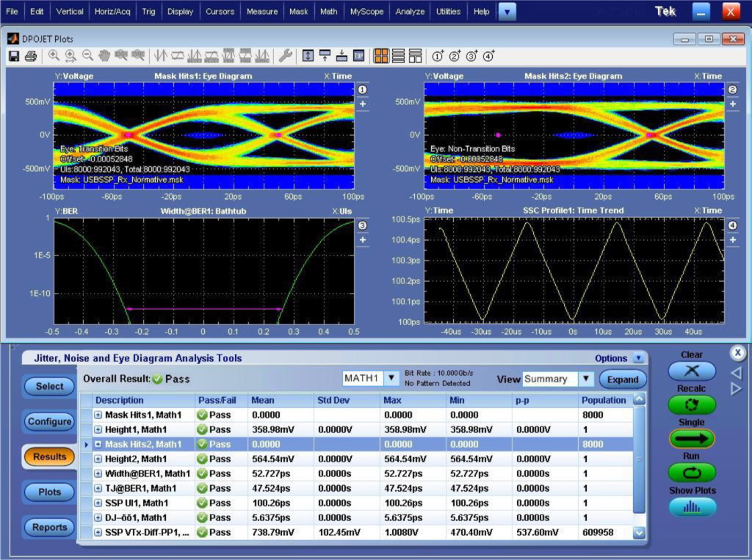Click the Expand button
The height and width of the screenshot is (560, 752).
pos(623,379)
